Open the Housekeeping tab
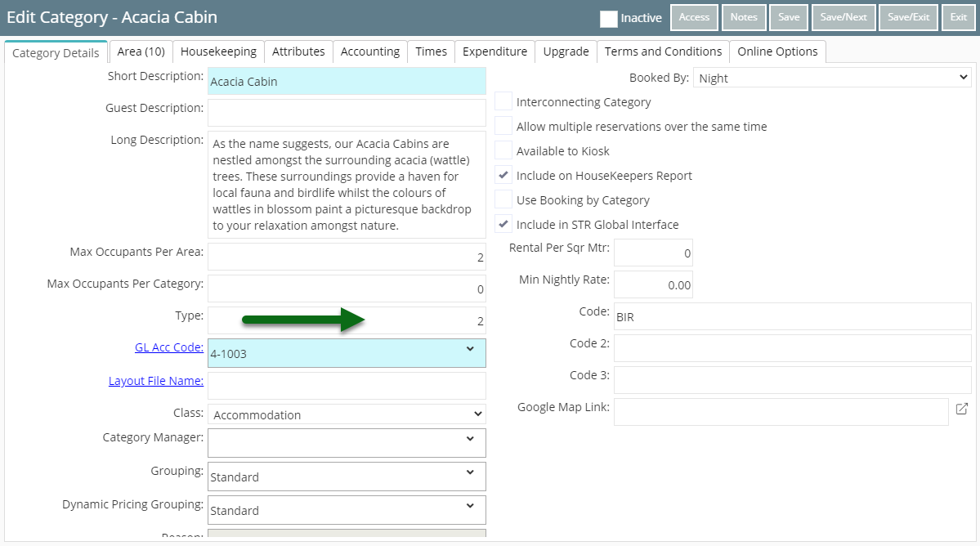This screenshot has height=546, width=980. (218, 51)
